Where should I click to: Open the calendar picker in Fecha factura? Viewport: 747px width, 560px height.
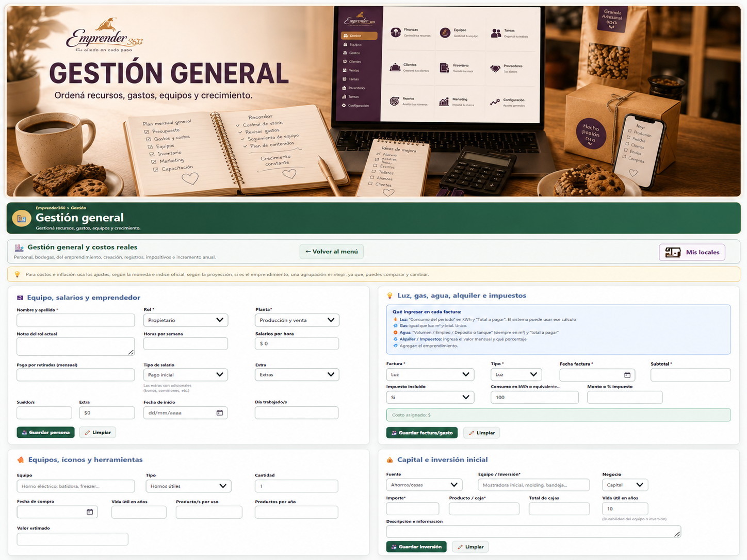click(627, 375)
